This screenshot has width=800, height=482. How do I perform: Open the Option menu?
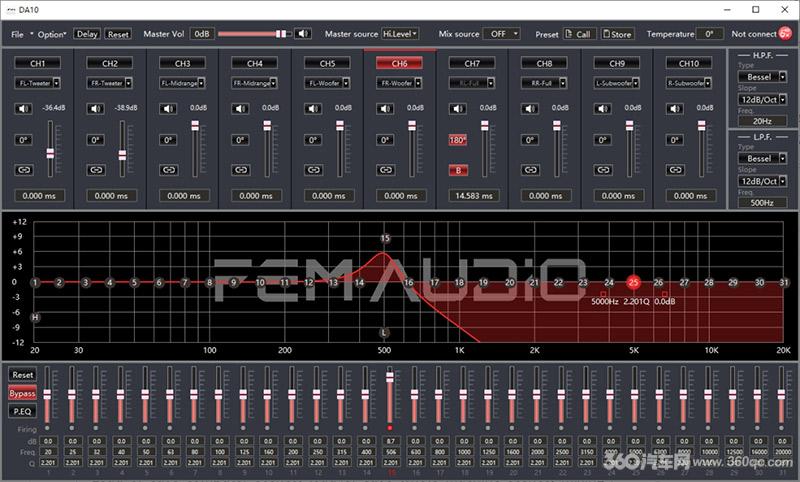pyautogui.click(x=52, y=34)
